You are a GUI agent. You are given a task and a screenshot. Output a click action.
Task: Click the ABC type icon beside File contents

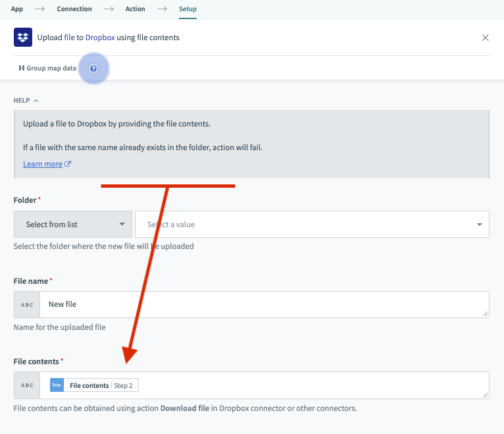27,385
